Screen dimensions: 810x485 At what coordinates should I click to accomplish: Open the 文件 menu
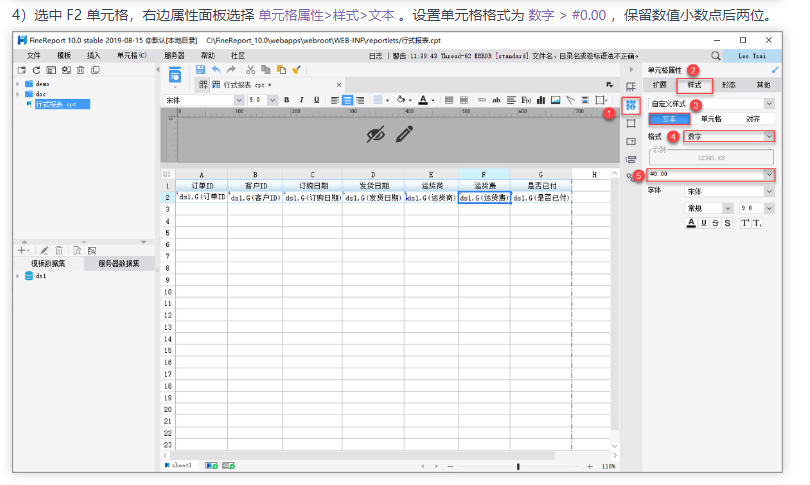34,55
